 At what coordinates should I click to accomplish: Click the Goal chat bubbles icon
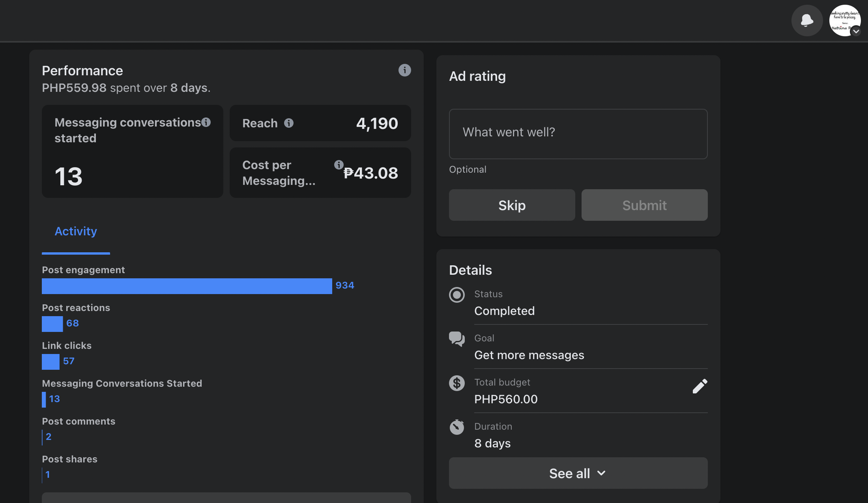tap(457, 339)
